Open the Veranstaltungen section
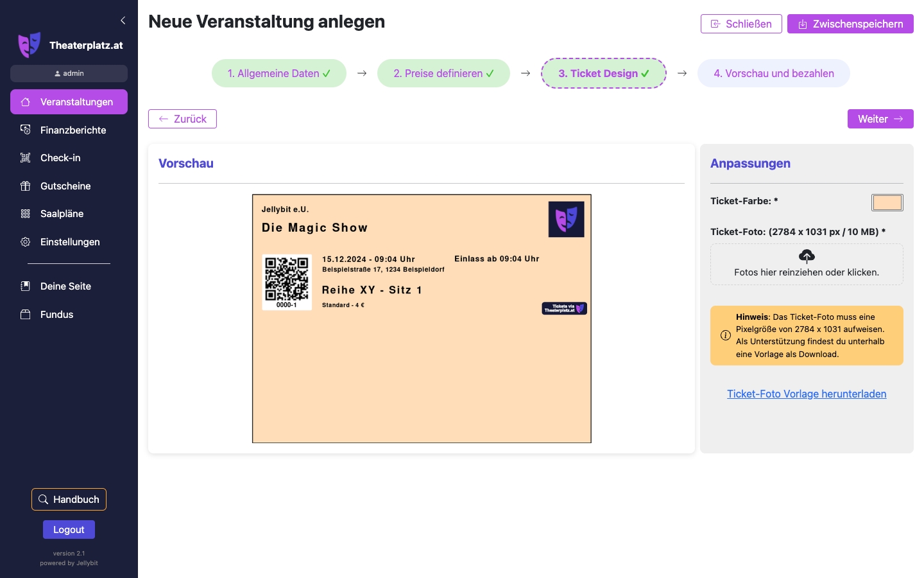 69,101
